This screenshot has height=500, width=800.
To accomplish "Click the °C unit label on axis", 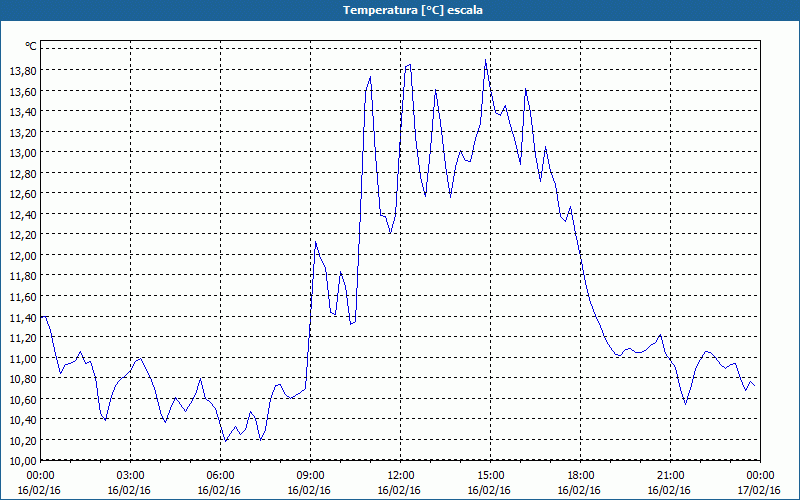I will [x=31, y=46].
